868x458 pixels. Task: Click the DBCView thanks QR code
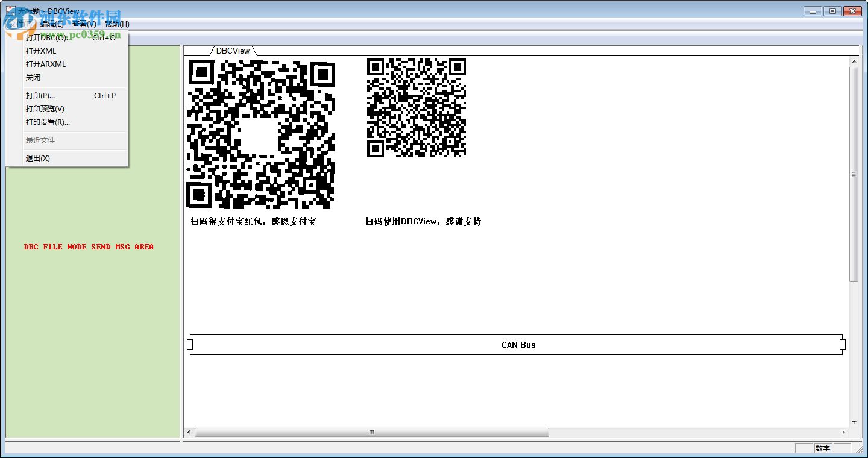[416, 108]
